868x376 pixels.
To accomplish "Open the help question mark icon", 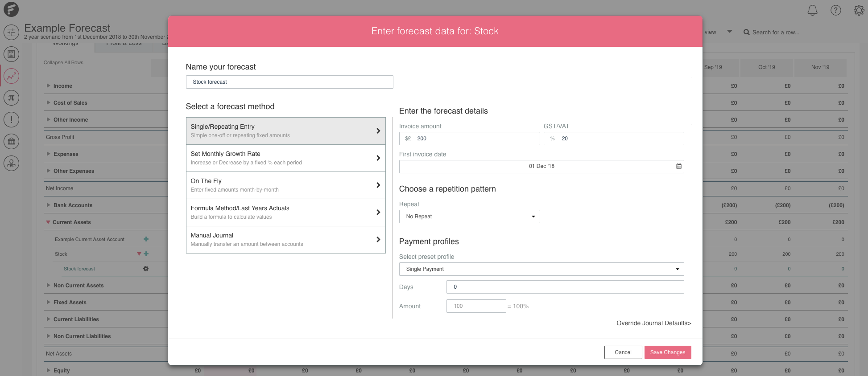I will pyautogui.click(x=835, y=10).
